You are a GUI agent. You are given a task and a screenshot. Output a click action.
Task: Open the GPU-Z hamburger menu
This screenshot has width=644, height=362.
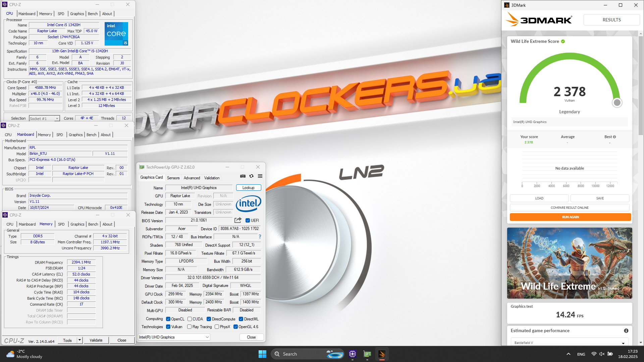coord(260,176)
